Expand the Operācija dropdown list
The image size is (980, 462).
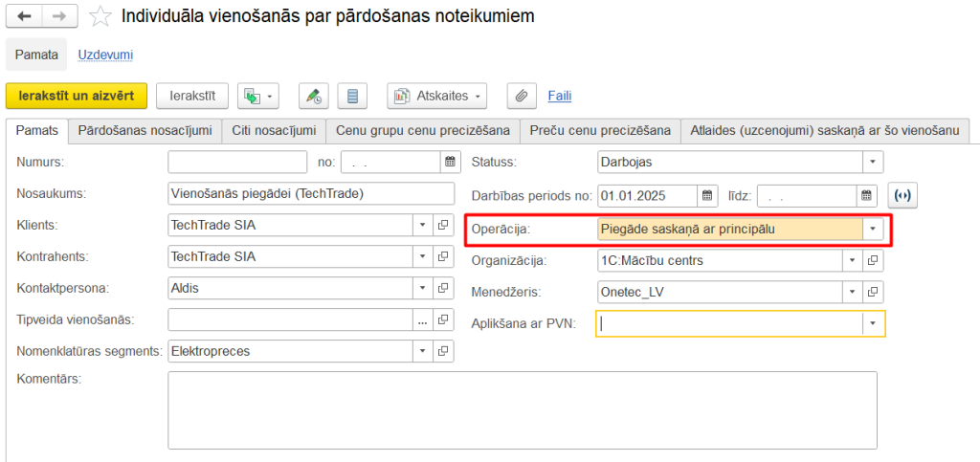(x=872, y=230)
